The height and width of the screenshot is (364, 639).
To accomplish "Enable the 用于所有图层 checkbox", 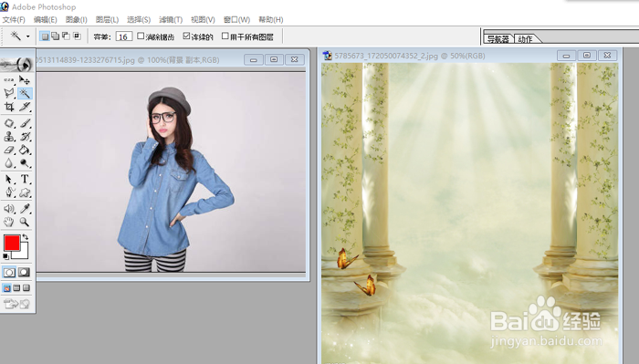I will [x=225, y=36].
